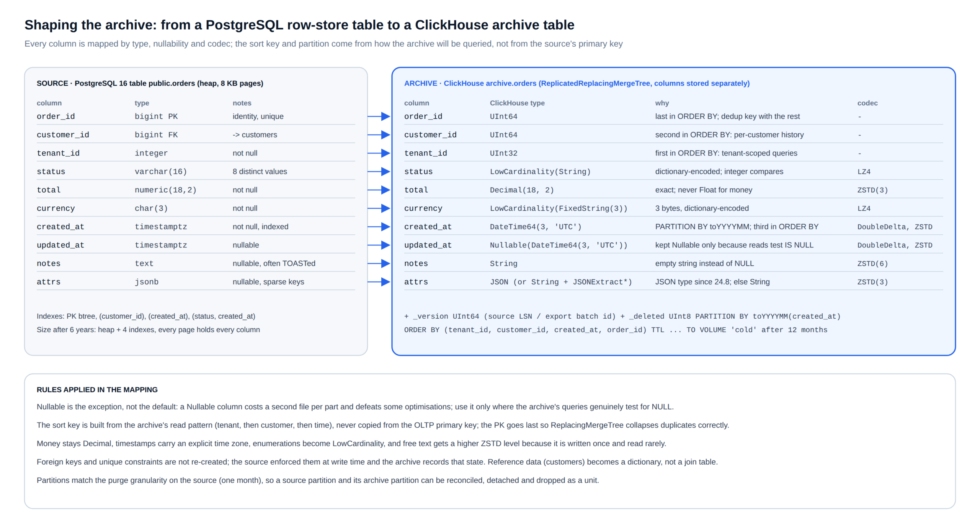Image resolution: width=980 pixels, height=527 pixels.
Task: Select the 'bigint FK' type cell
Action: click(x=156, y=135)
